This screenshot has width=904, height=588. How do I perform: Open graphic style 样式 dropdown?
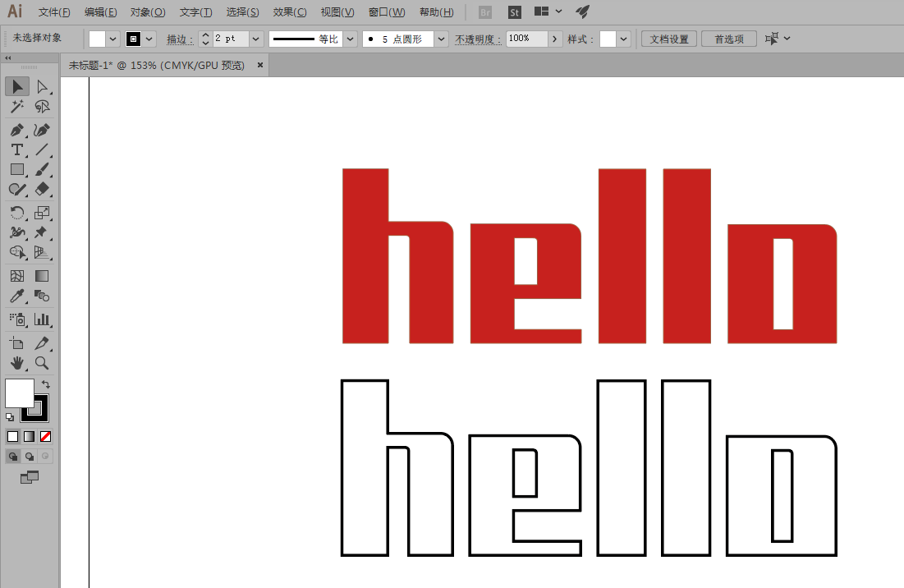pyautogui.click(x=624, y=39)
